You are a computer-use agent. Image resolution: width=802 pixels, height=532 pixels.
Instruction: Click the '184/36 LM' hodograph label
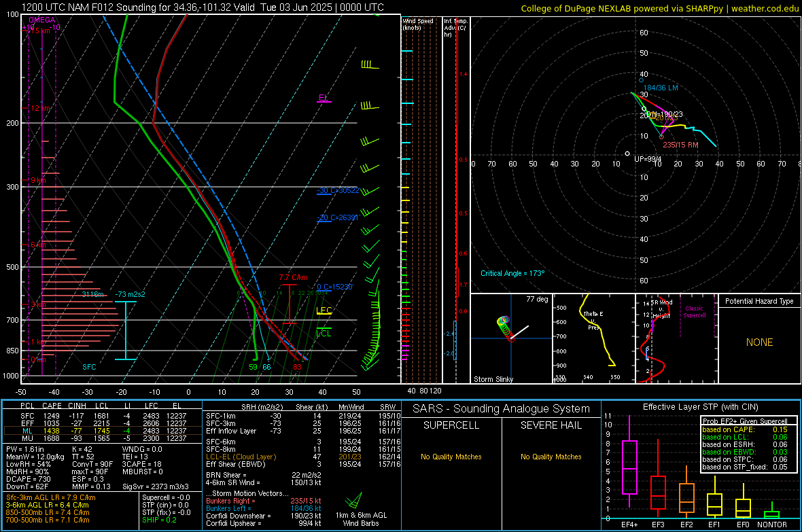(x=661, y=88)
